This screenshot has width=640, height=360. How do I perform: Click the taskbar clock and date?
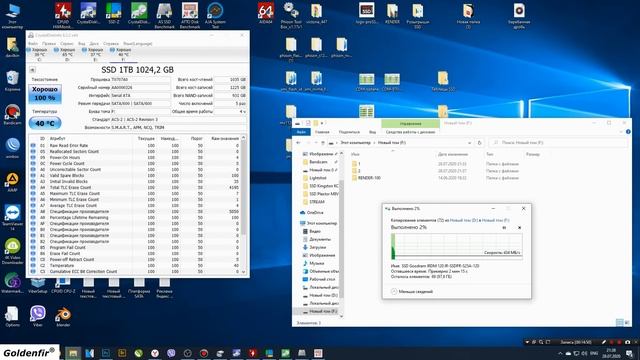(611, 353)
